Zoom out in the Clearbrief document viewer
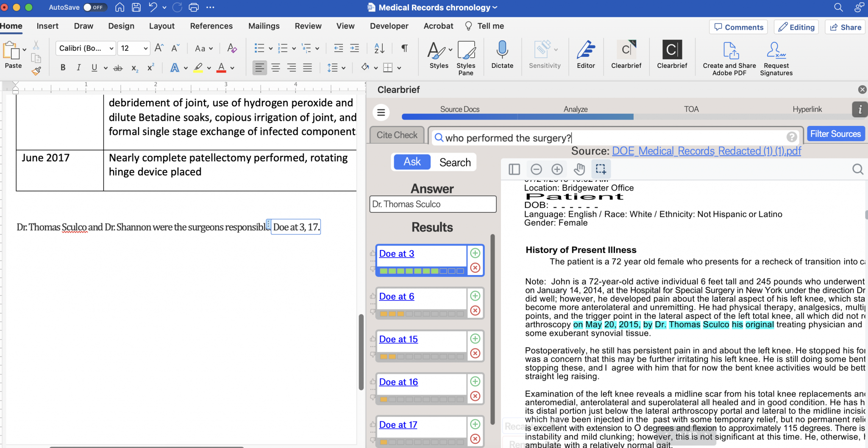This screenshot has width=868, height=448. click(536, 169)
